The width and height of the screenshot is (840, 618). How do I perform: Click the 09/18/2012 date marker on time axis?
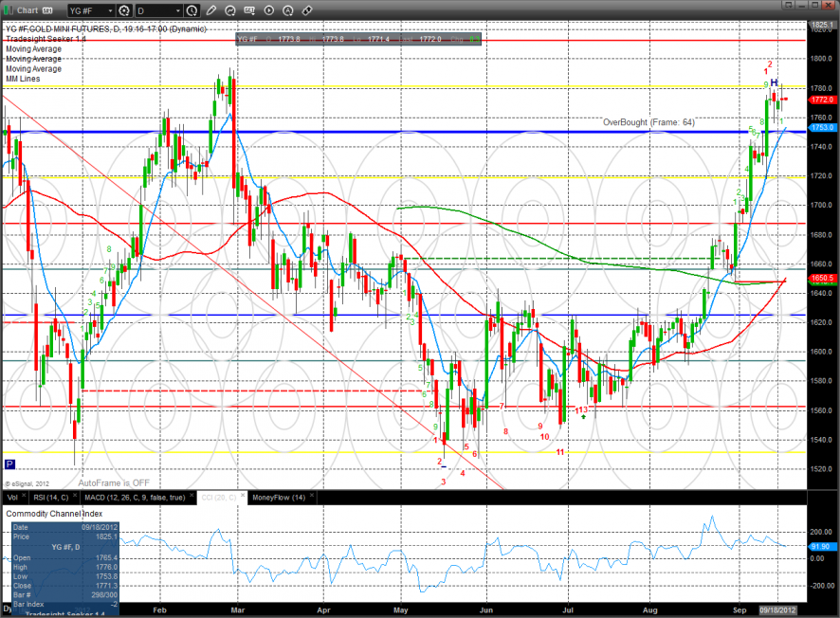pos(777,610)
